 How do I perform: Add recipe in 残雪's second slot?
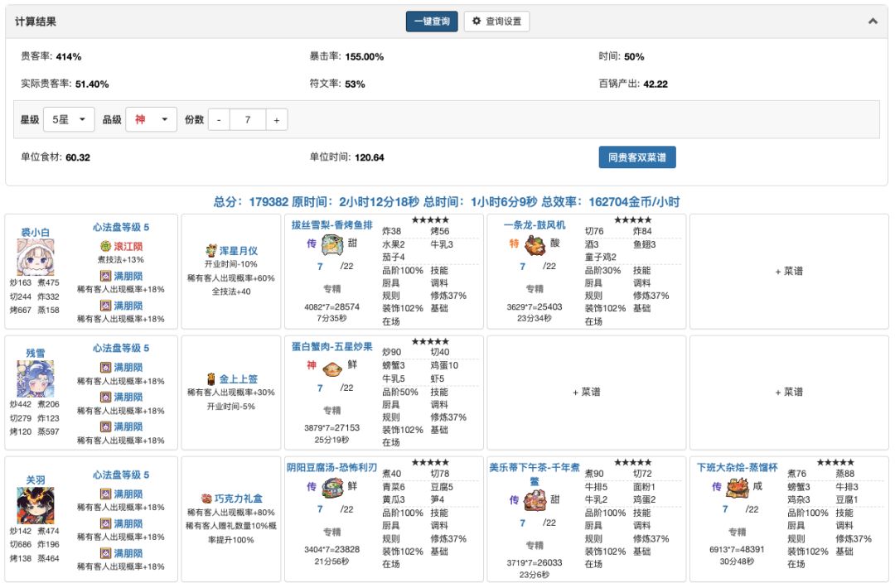point(586,393)
